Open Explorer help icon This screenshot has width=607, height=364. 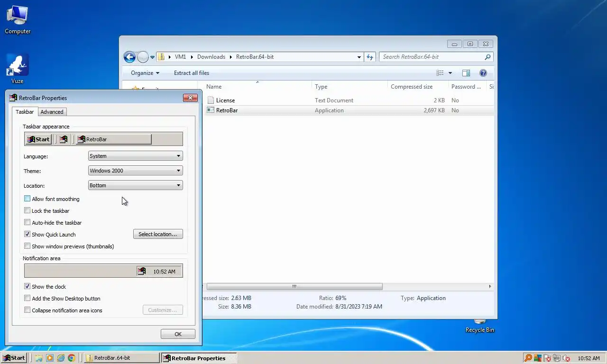pyautogui.click(x=483, y=73)
